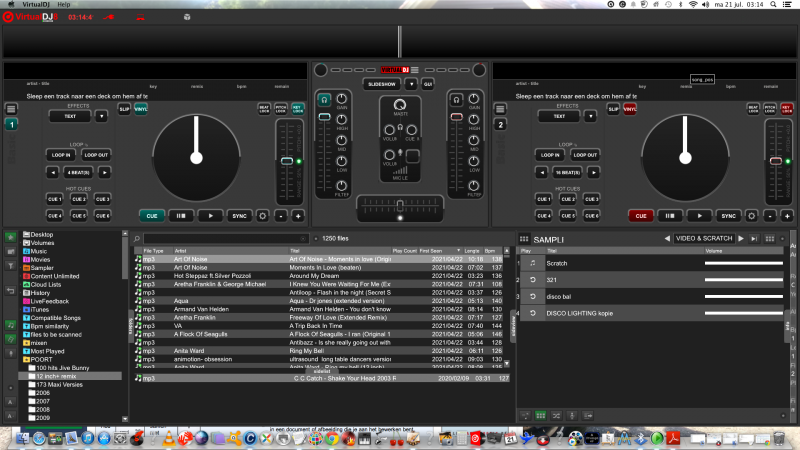Open the VirtualDJ menu in menu bar

click(x=36, y=5)
